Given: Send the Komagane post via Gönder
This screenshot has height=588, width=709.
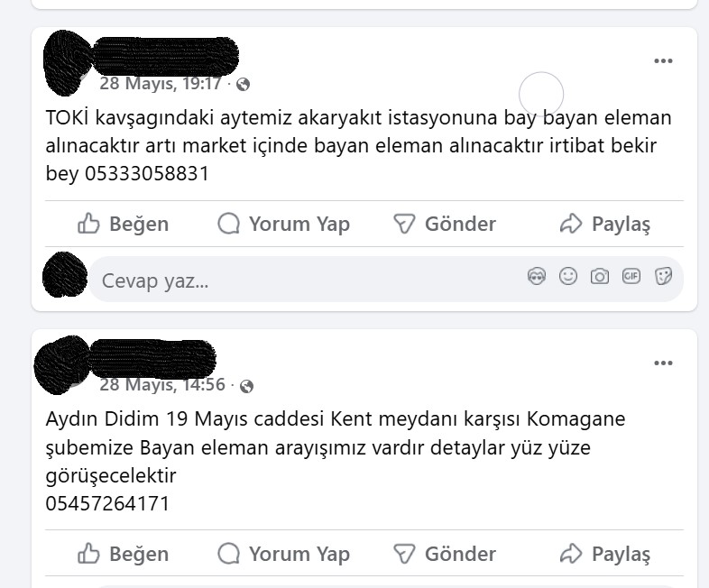Looking at the screenshot, I should tap(445, 554).
